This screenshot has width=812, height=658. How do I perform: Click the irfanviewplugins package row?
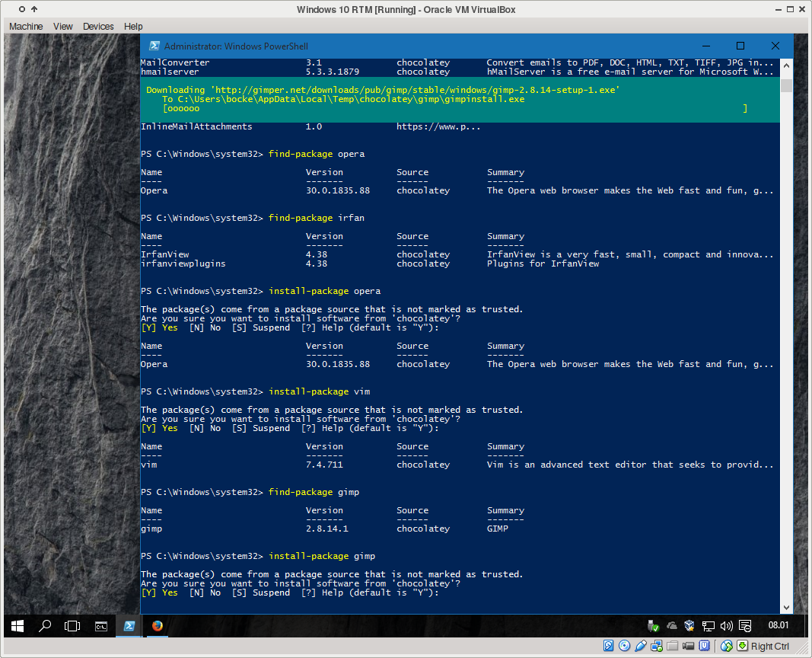click(x=370, y=264)
